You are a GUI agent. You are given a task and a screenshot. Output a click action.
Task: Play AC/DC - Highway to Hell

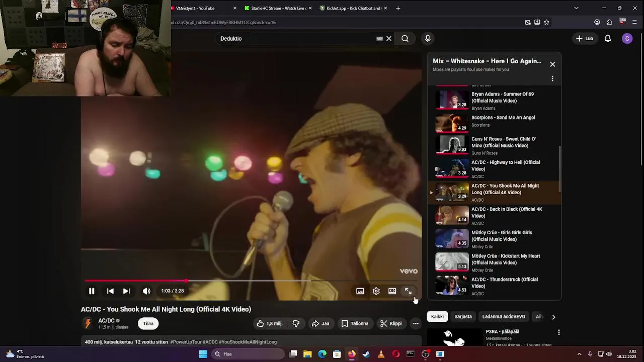(494, 169)
